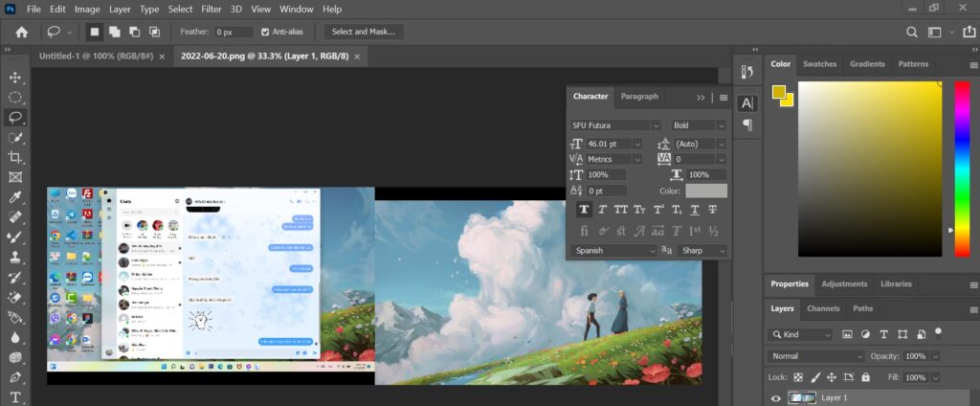
Task: Toggle Faux Bold in Character panel
Action: (584, 210)
